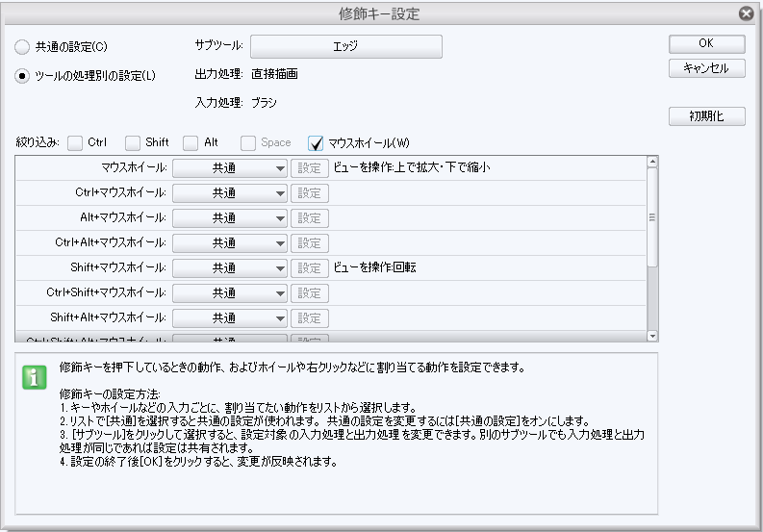The width and height of the screenshot is (763, 532).
Task: Enable the Ctrl filter checkbox
Action: 75,142
